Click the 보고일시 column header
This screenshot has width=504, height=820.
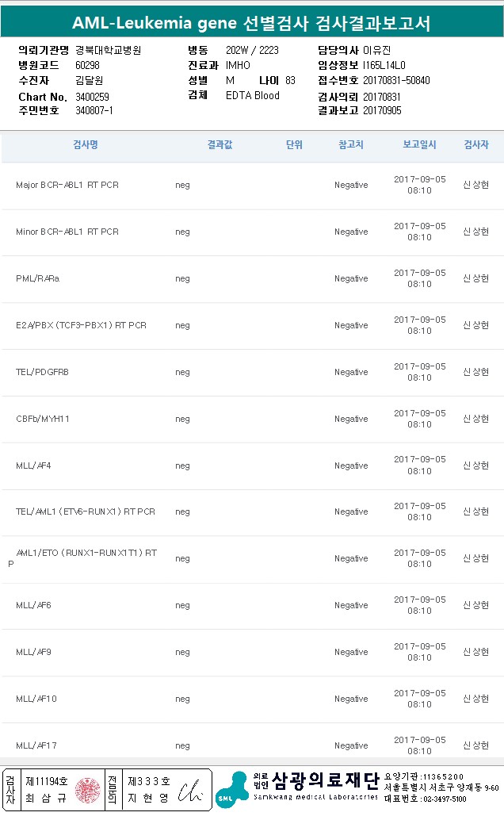click(419, 145)
